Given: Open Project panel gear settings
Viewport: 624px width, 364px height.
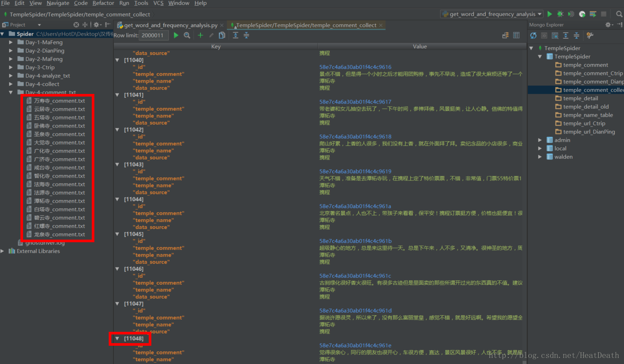Looking at the screenshot, I should pos(97,25).
